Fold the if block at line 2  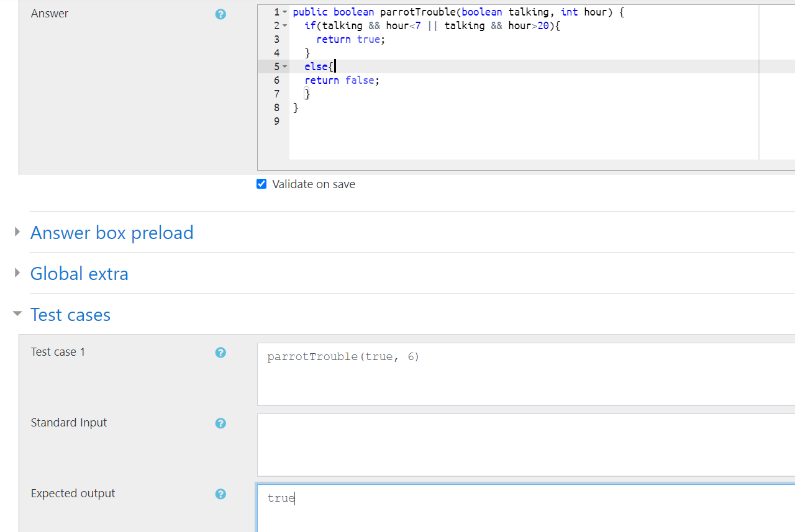[284, 26]
